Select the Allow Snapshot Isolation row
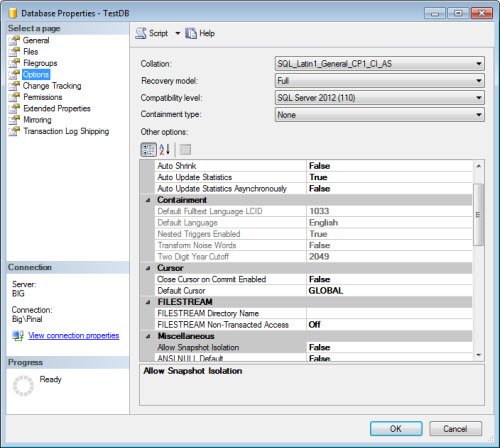 click(313, 347)
